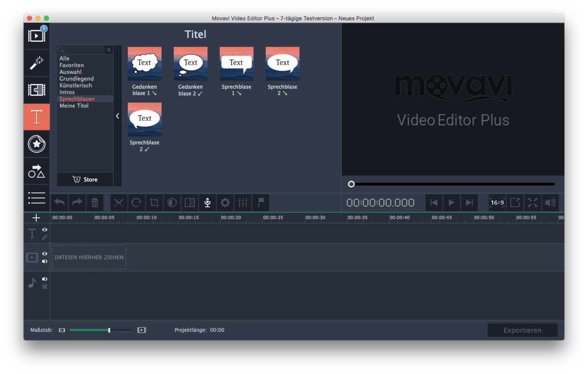Select the Sprechblasen category
Image resolution: width=588 pixels, height=374 pixels.
coord(77,99)
